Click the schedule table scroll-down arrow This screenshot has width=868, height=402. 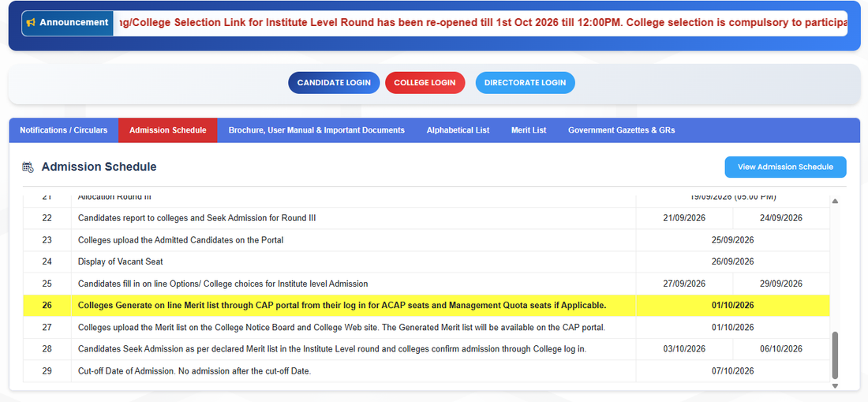coord(836,385)
